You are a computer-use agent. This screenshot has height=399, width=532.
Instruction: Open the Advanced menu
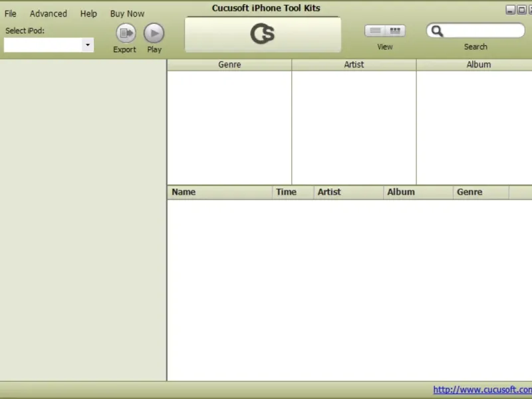49,13
